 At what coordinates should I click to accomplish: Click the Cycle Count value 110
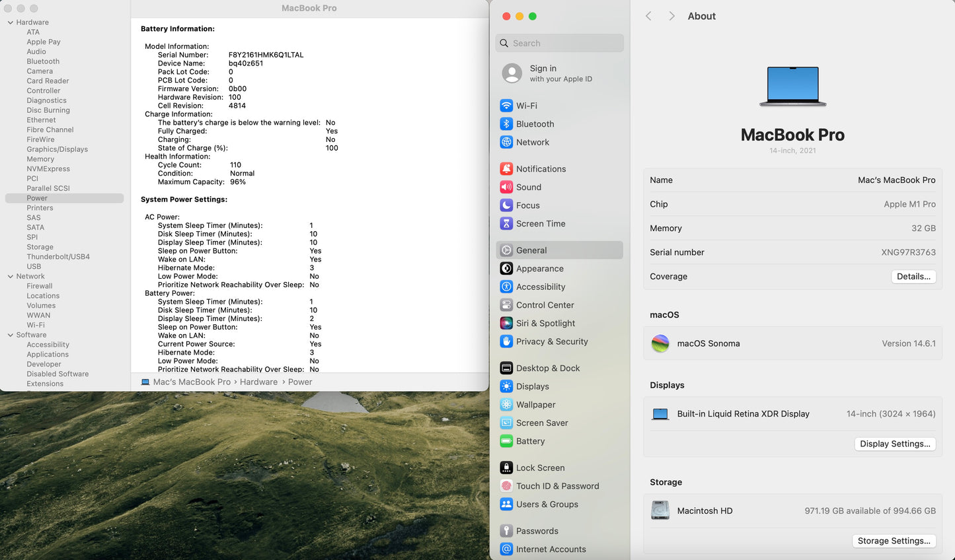point(235,165)
